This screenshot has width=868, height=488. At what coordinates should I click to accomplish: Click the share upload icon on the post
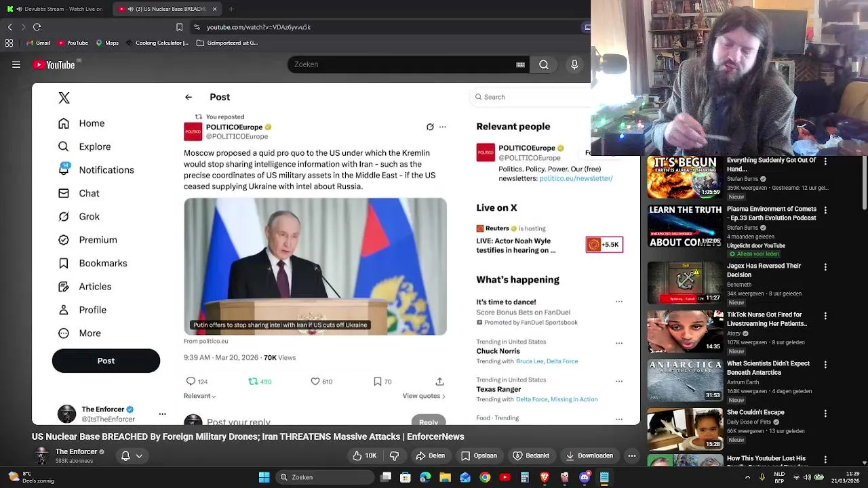[439, 382]
